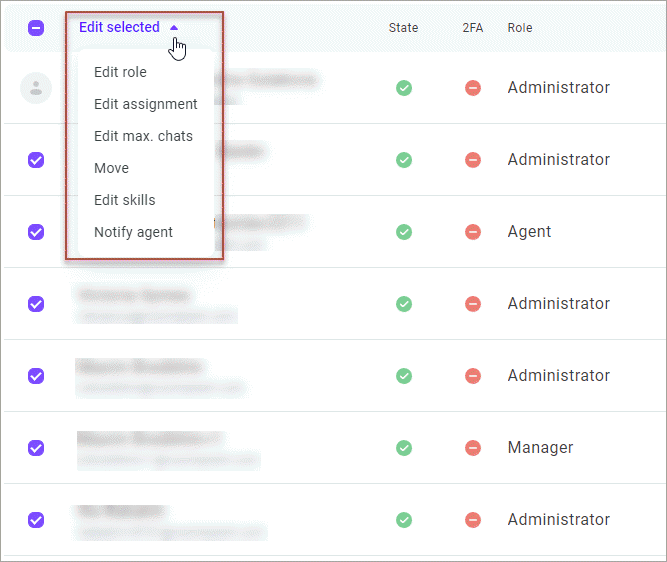Click 2FA icon in row just below Agent row
Viewport: 667px width, 562px height.
tap(473, 304)
